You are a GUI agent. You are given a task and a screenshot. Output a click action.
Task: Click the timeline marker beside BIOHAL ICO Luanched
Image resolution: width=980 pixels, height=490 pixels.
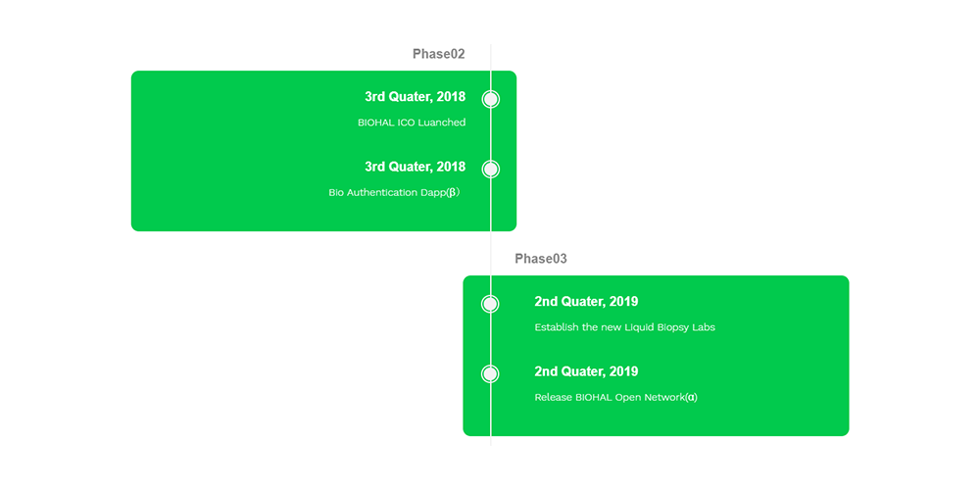click(x=491, y=99)
